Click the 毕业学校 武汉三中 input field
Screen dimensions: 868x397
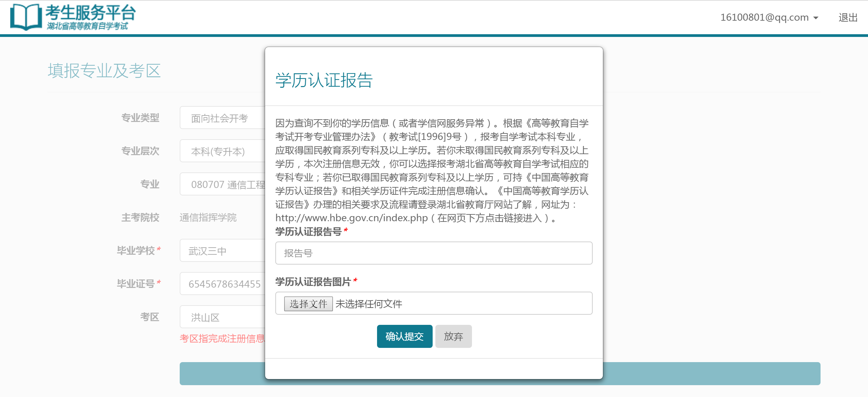point(222,251)
